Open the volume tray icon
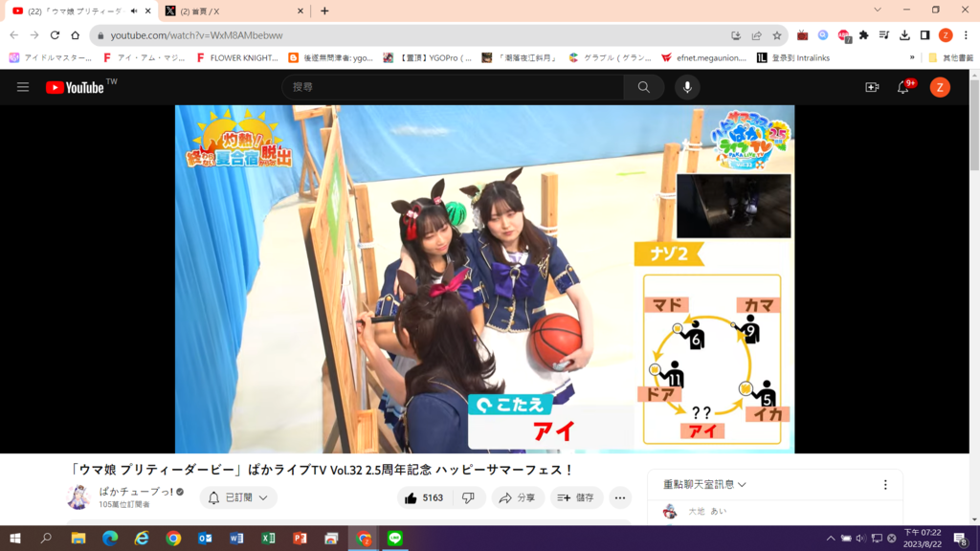The image size is (980, 551). pos(861,538)
